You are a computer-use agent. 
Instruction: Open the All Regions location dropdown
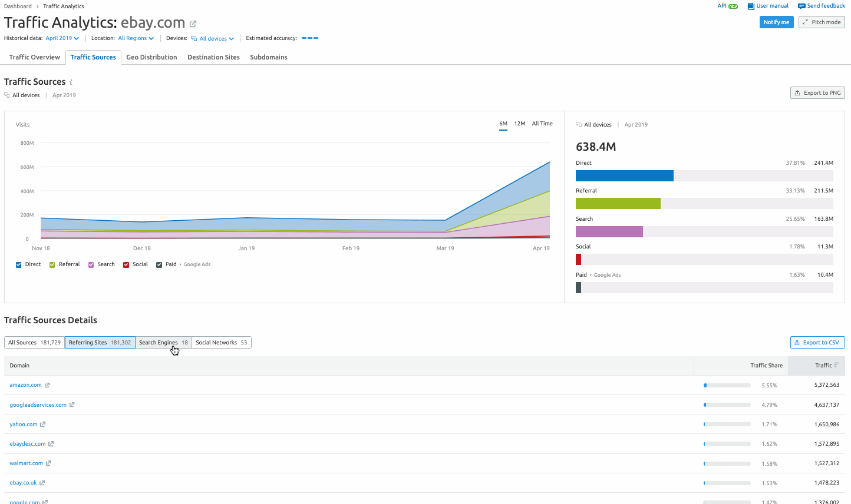click(136, 38)
